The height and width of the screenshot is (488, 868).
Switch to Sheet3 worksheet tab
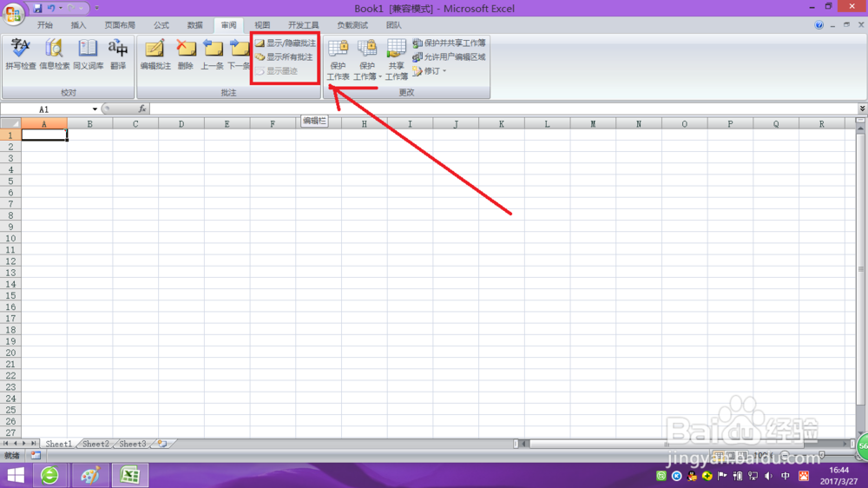(133, 444)
